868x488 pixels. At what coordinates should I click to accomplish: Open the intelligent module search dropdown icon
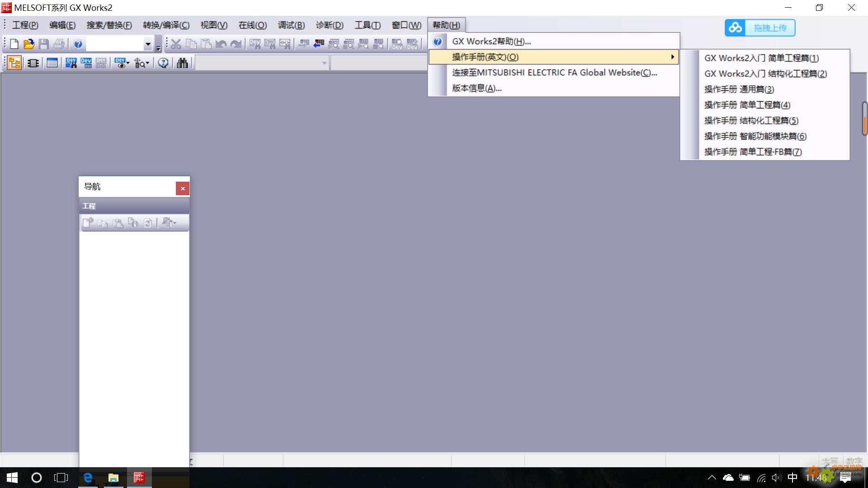tap(142, 63)
